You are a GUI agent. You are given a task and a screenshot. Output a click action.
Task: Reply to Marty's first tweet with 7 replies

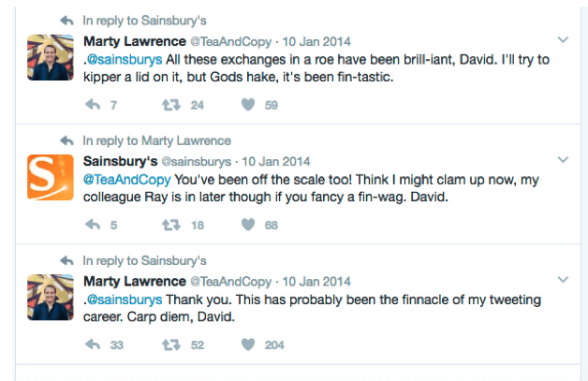93,105
